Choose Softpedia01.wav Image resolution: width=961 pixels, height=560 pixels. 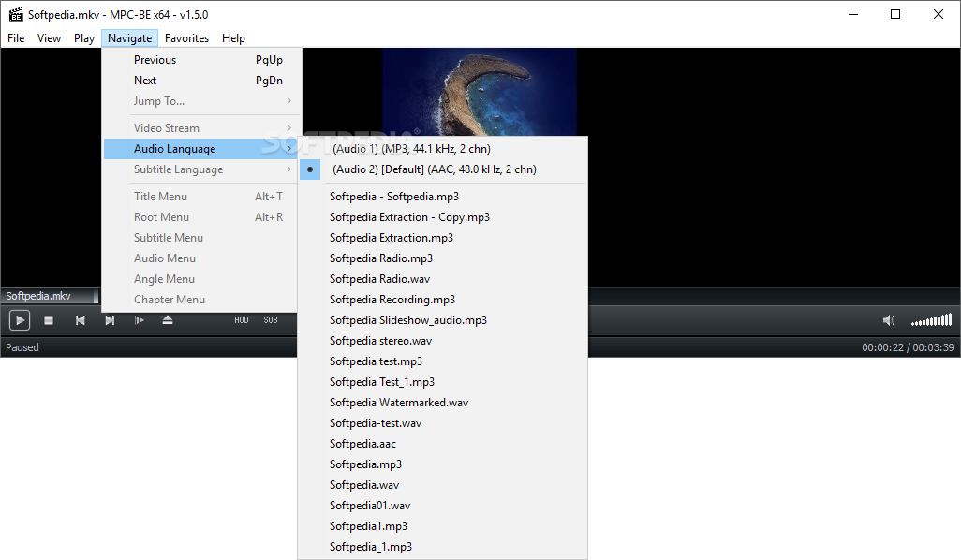pyautogui.click(x=442, y=506)
